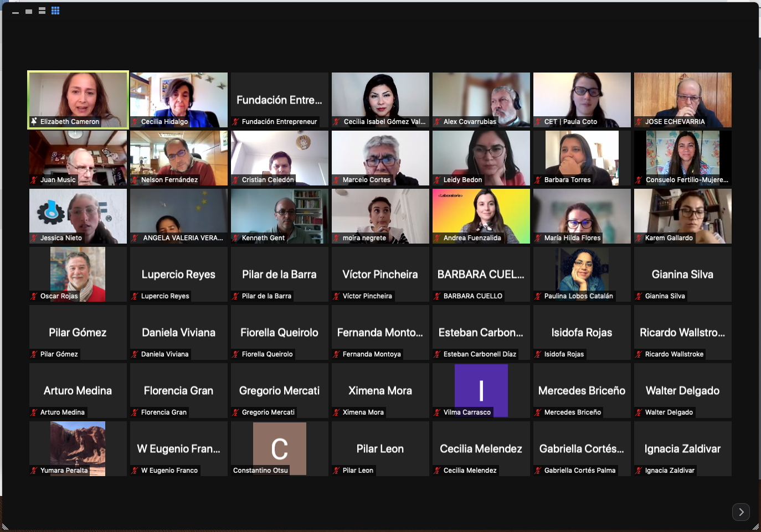Select ANGELA VALERIA VERA's video tile
Screen dimensions: 761x532
[x=179, y=216]
